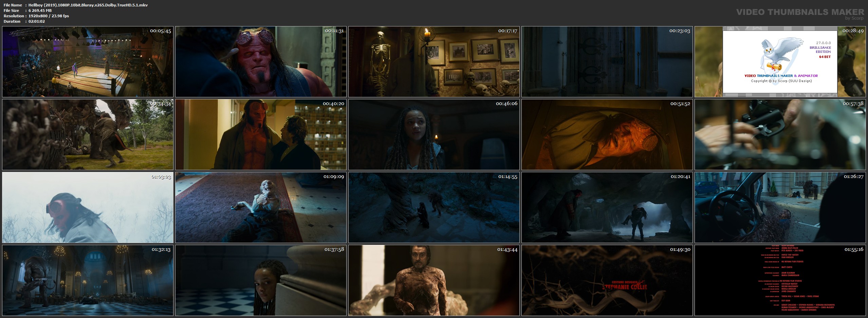The width and height of the screenshot is (868, 318).
Task: Select the cathedral monster thumbnail at 01:32:13
Action: [88, 280]
